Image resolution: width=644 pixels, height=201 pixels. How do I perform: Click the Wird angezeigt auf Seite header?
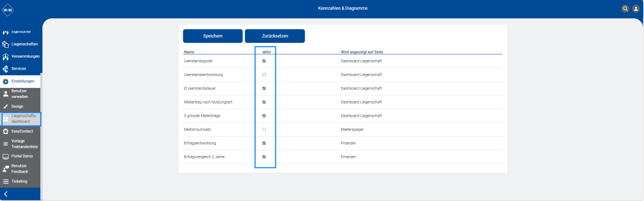(x=362, y=52)
